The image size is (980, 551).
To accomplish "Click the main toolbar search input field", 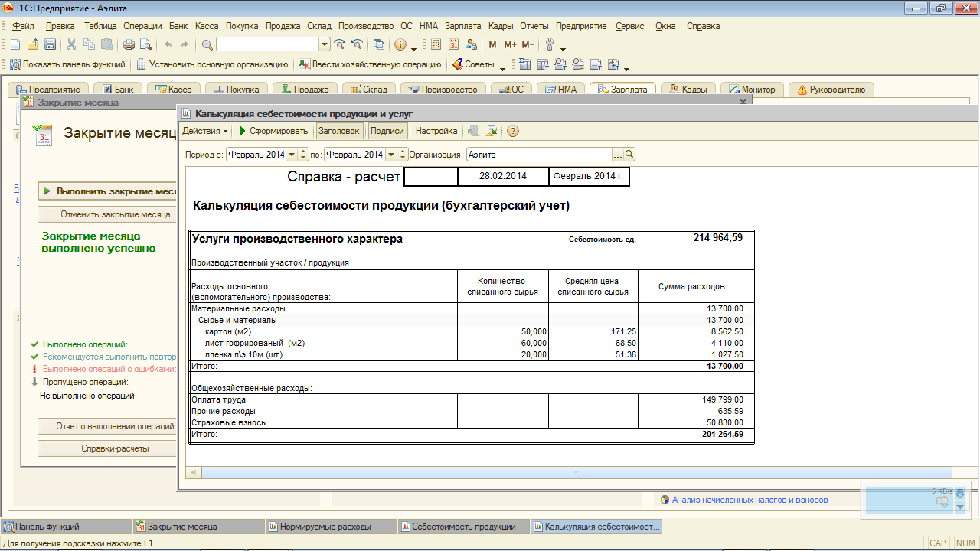I will (267, 44).
